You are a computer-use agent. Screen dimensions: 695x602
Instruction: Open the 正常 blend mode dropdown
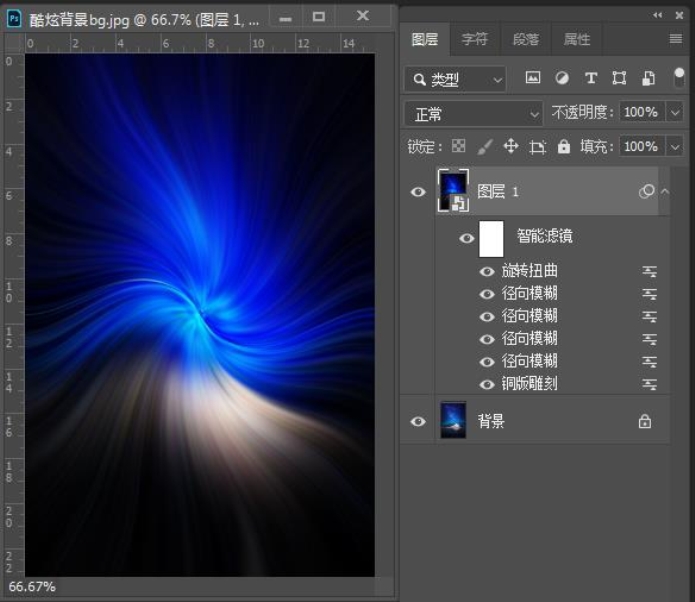tap(473, 113)
